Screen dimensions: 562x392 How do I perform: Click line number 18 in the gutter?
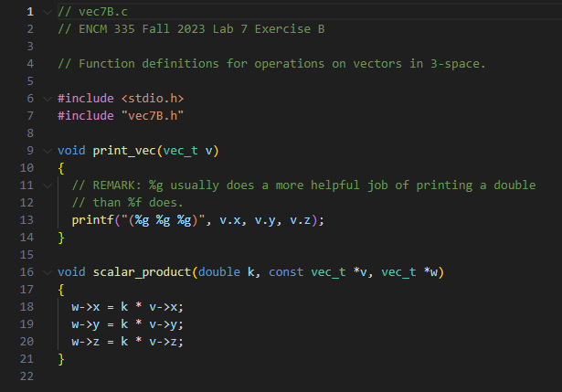coord(27,307)
